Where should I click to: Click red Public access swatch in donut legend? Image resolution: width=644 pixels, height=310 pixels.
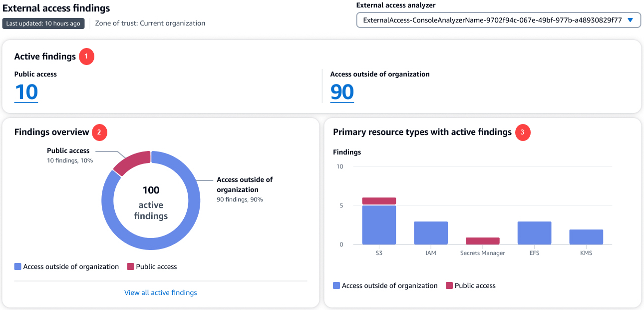131,266
